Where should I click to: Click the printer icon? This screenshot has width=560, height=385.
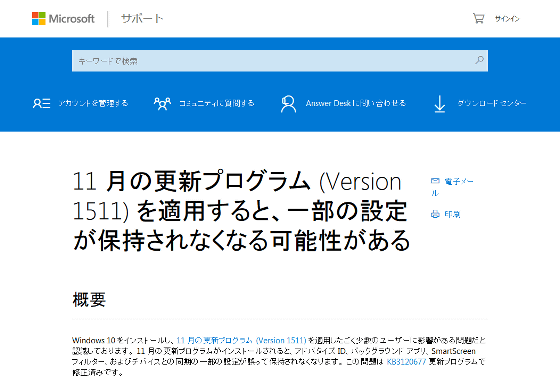pyautogui.click(x=435, y=214)
